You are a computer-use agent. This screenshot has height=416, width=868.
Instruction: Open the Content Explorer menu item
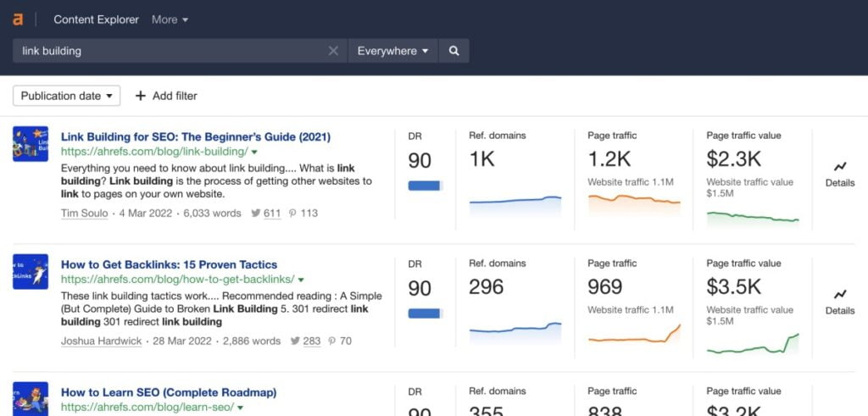97,19
